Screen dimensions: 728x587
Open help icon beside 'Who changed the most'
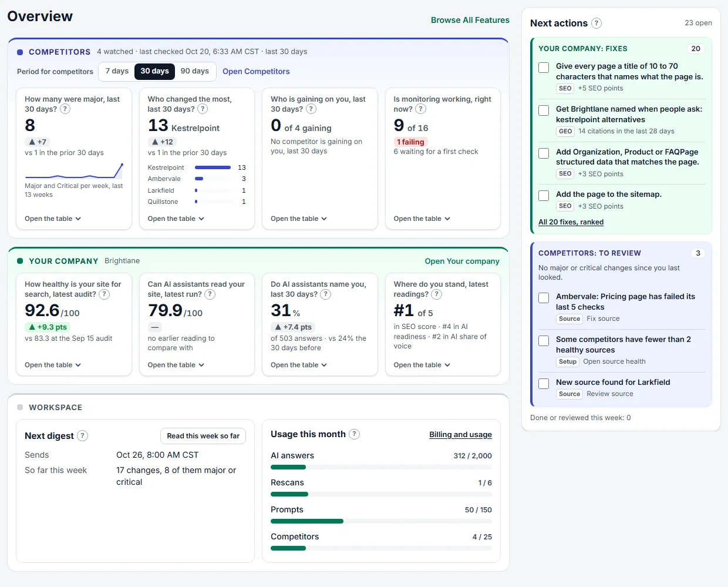tap(203, 109)
